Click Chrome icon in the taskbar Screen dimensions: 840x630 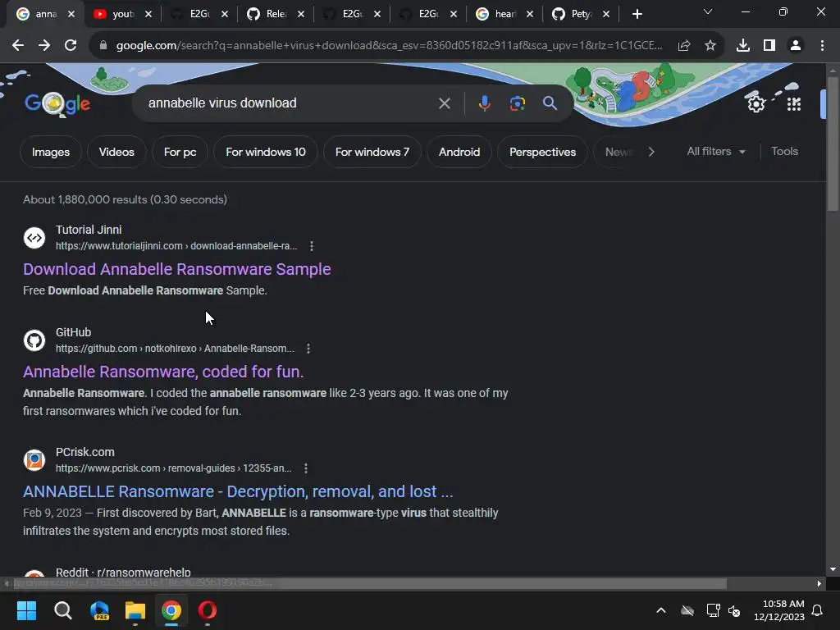171,610
